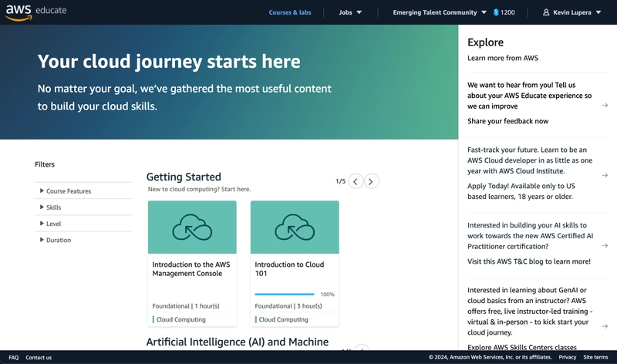Click the 100% progress label
Screen dimensions: 617x364
[x=327, y=295]
